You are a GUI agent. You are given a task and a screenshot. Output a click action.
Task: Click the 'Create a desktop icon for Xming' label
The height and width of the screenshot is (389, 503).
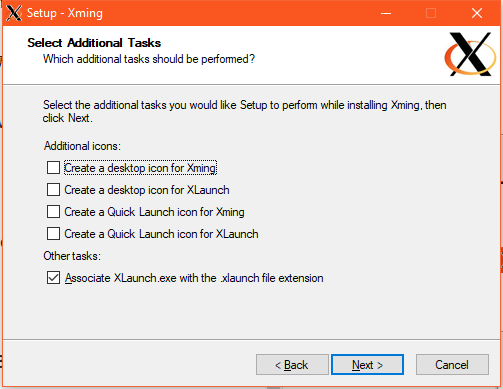[x=140, y=168]
